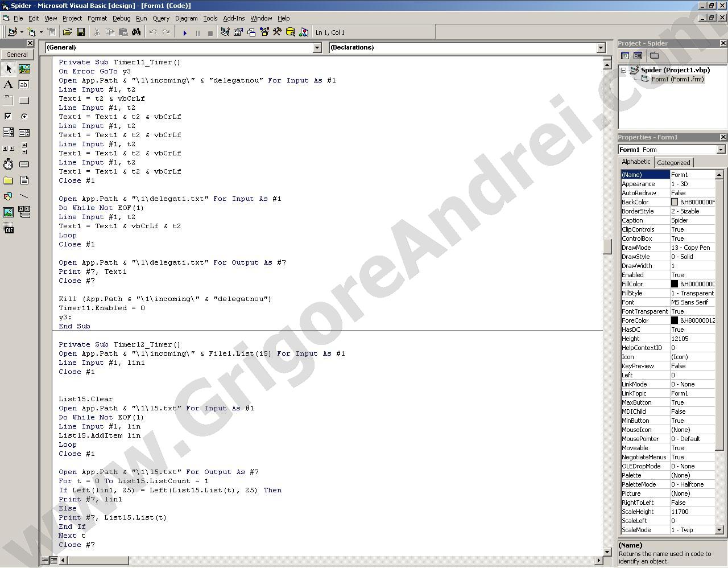Screen dimensions: 728x568
Task: Click View Object in Project panel
Action: coord(638,56)
